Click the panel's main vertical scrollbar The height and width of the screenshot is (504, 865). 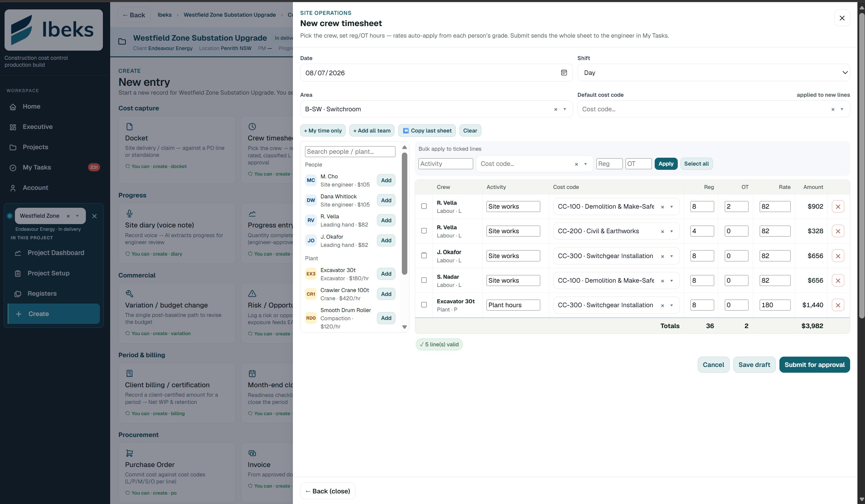tap(862, 166)
